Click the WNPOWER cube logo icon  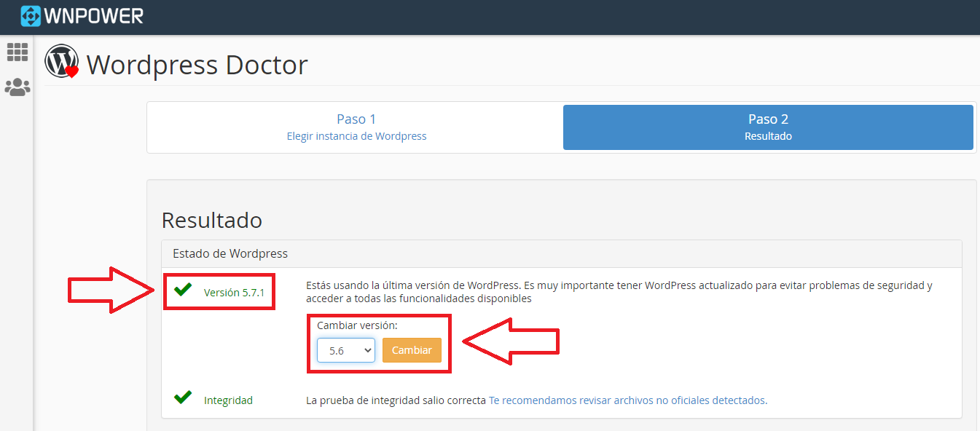tap(31, 16)
